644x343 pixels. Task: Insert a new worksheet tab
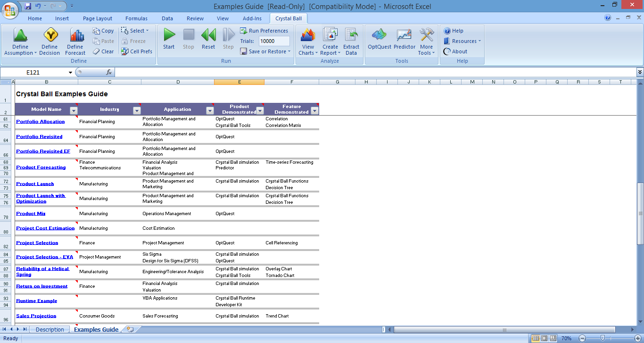tap(130, 329)
